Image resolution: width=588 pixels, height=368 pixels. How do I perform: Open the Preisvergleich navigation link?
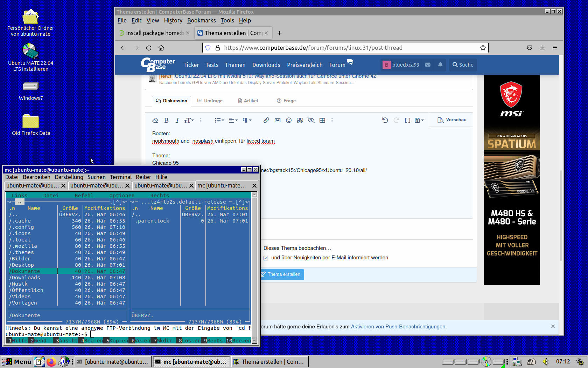coord(305,65)
